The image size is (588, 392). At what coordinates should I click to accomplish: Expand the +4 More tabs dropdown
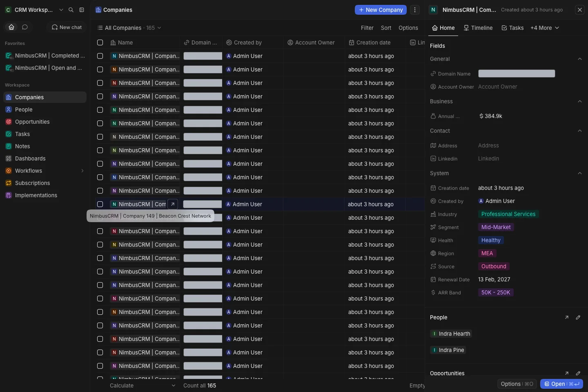click(x=545, y=28)
